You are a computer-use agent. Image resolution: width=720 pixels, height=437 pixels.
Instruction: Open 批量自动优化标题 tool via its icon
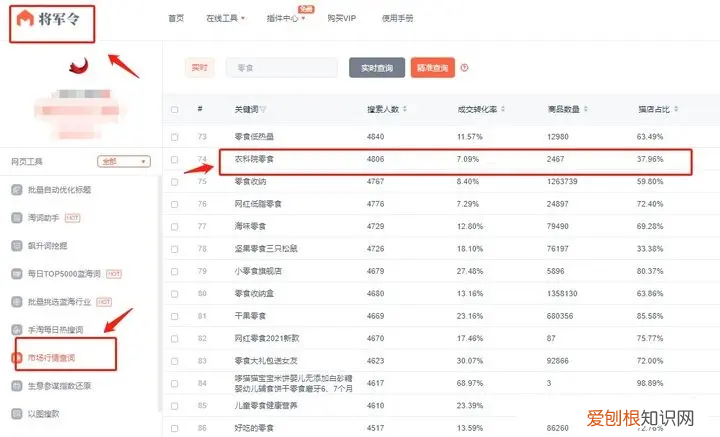tap(17, 190)
